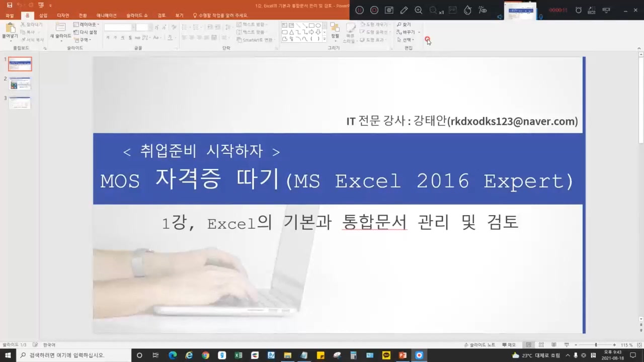
Task: Select the 찾기 (Find) command
Action: pyautogui.click(x=405, y=25)
